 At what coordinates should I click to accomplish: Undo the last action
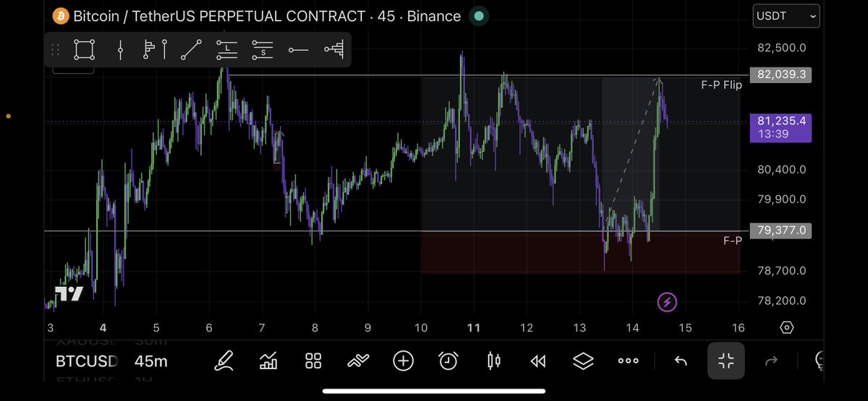pos(681,361)
